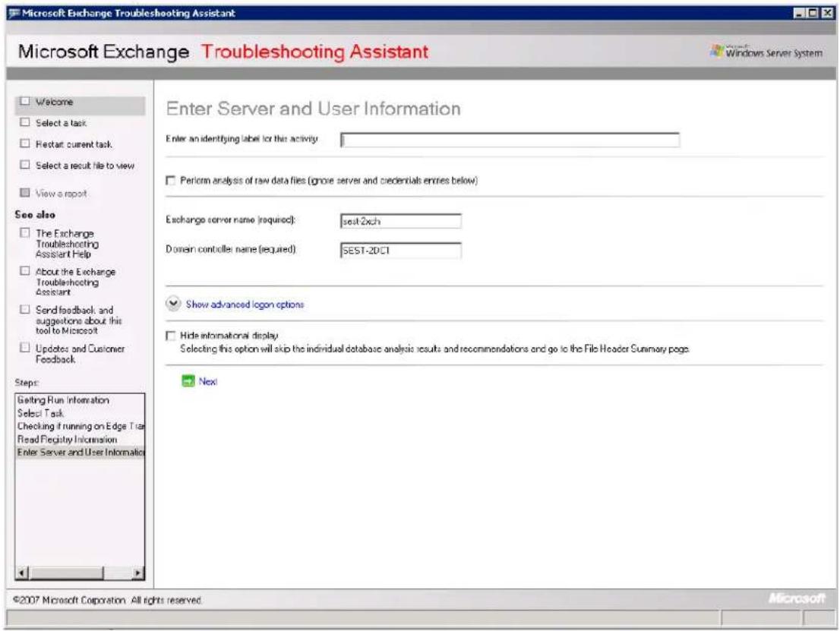Click the Welcome item's square icon
This screenshot has height=631, width=840.
click(24, 101)
